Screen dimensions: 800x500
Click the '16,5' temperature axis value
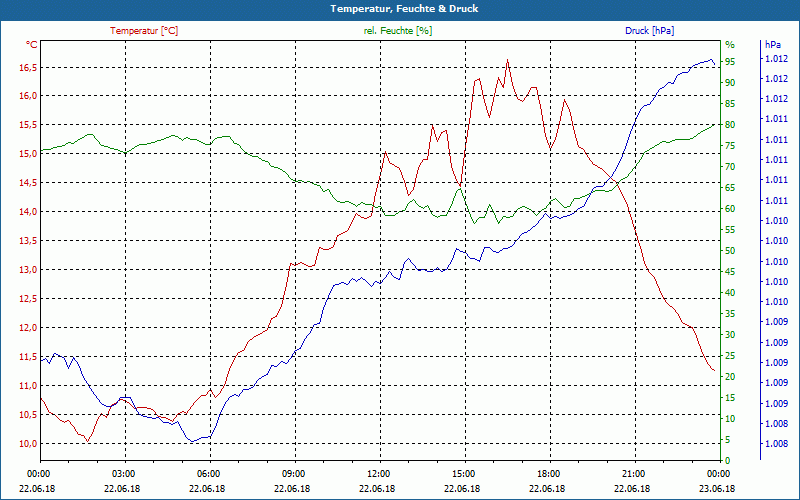(28, 67)
